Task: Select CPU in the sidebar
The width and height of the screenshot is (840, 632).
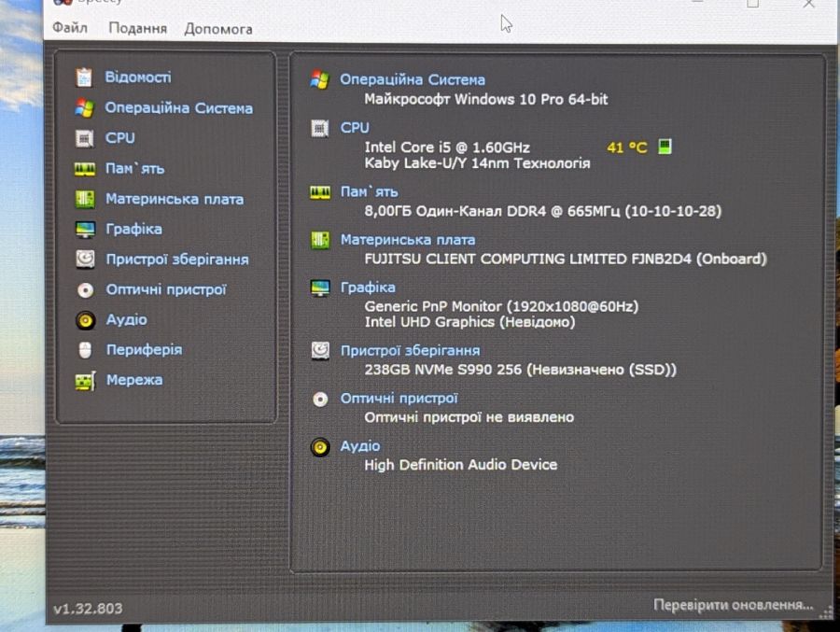Action: pyautogui.click(x=120, y=138)
